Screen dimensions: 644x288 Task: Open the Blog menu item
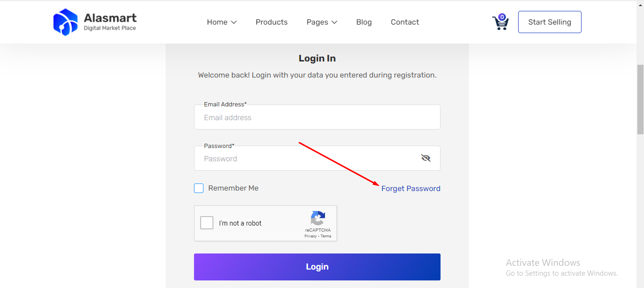(x=364, y=22)
